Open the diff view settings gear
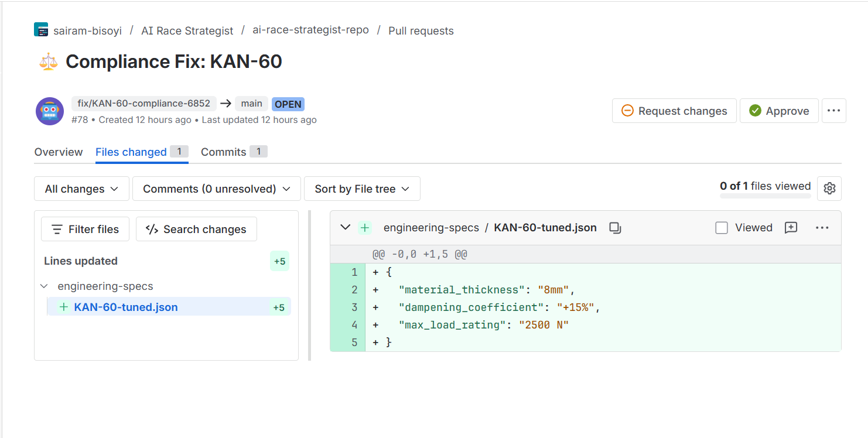 (x=829, y=188)
